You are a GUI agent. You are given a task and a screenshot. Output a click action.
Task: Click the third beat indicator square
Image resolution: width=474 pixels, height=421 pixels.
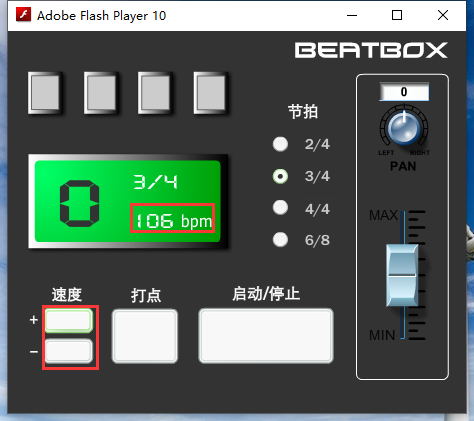point(155,93)
